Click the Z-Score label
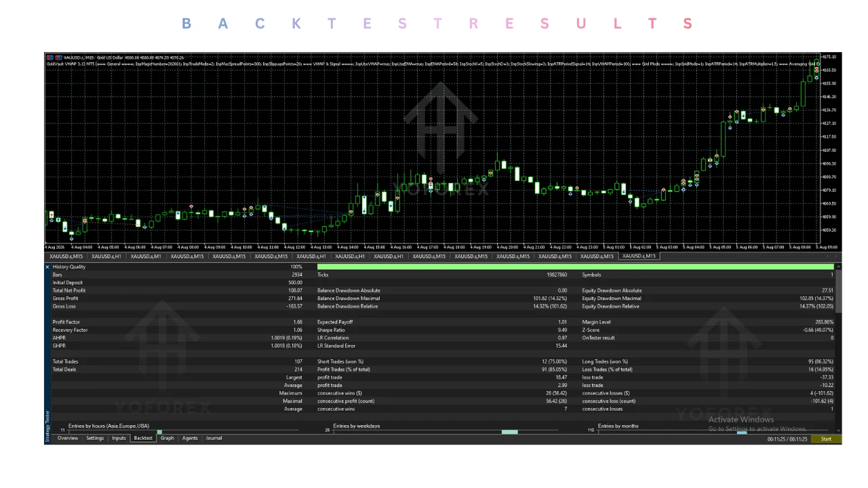Image resolution: width=868 pixels, height=488 pixels. [x=591, y=330]
